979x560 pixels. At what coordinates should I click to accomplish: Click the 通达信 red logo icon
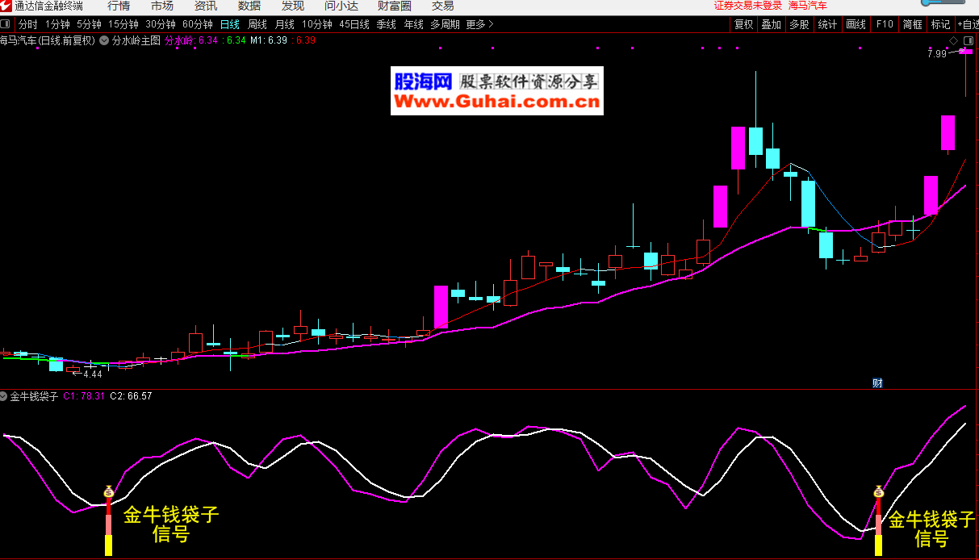(6, 6)
